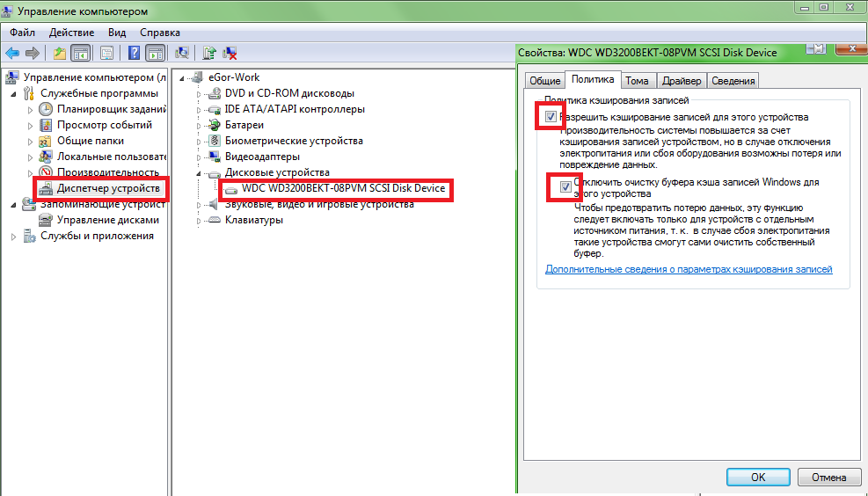Click the uninstall device icon with red X
The width and height of the screenshot is (868, 496).
(230, 53)
